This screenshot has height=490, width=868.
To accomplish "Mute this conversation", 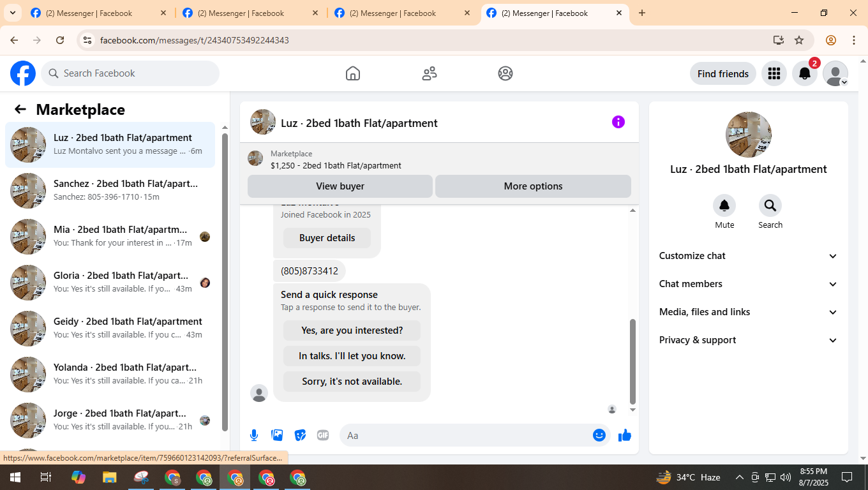I will pos(724,205).
